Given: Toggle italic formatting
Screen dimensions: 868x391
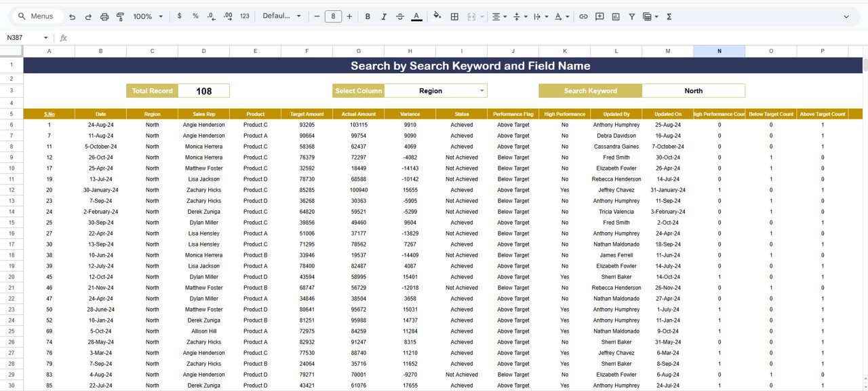Looking at the screenshot, I should [383, 16].
